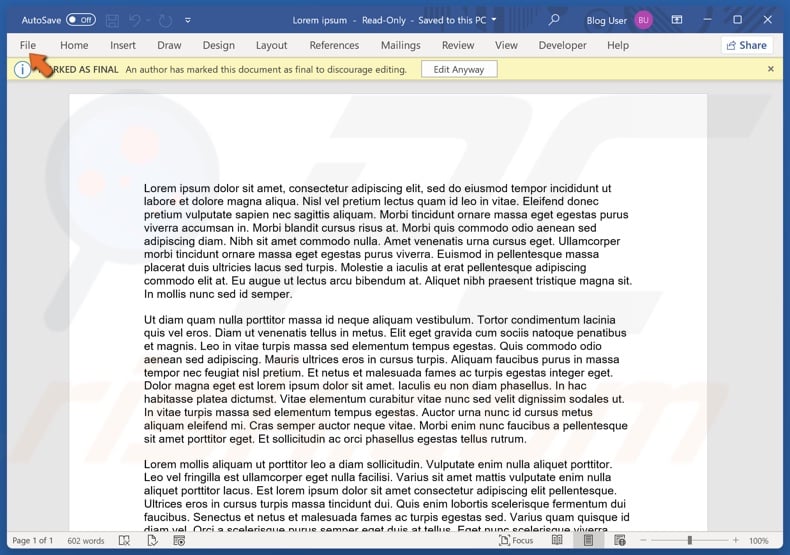Open the File tab

tap(28, 45)
